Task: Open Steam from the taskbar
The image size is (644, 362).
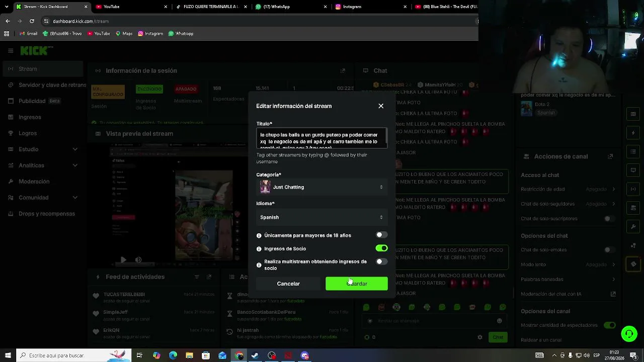Action: point(255,355)
